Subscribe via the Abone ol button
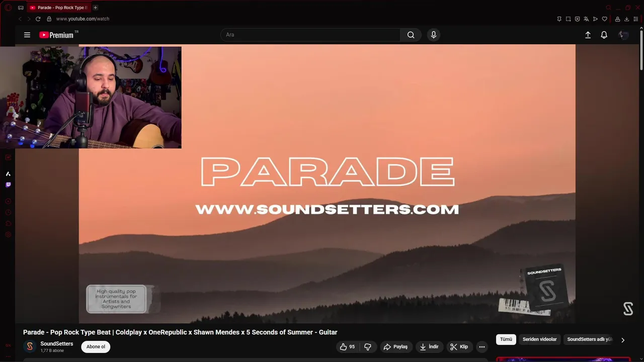The width and height of the screenshot is (644, 362). pos(96,347)
